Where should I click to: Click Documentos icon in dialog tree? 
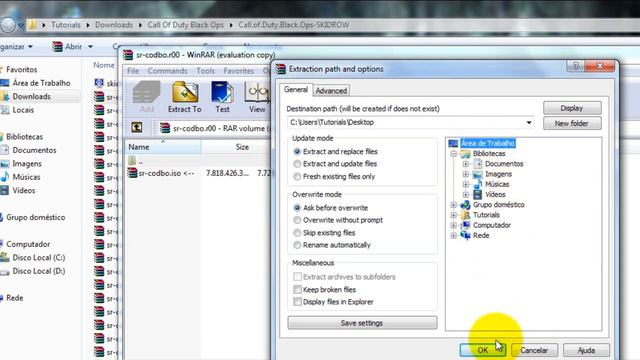pyautogui.click(x=478, y=164)
